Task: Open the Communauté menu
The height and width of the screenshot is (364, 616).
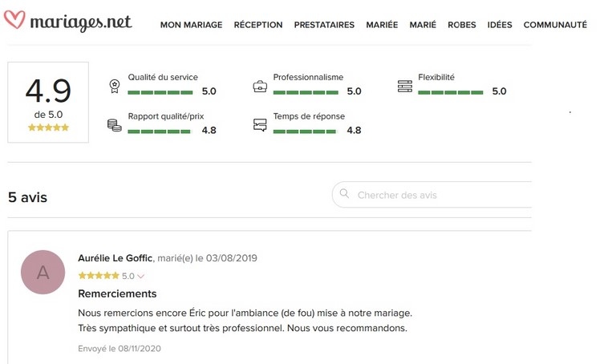Action: pyautogui.click(x=555, y=25)
